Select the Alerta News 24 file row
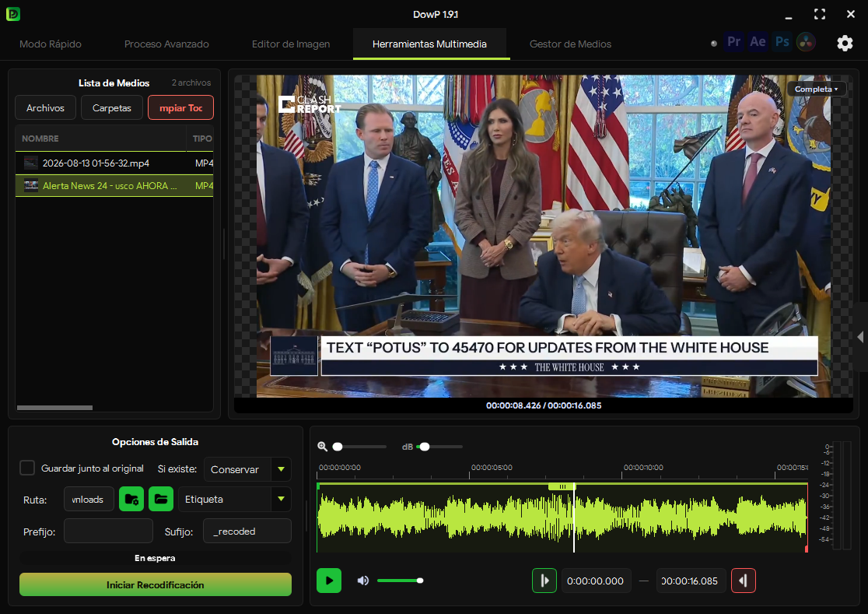868x614 pixels. 114,185
